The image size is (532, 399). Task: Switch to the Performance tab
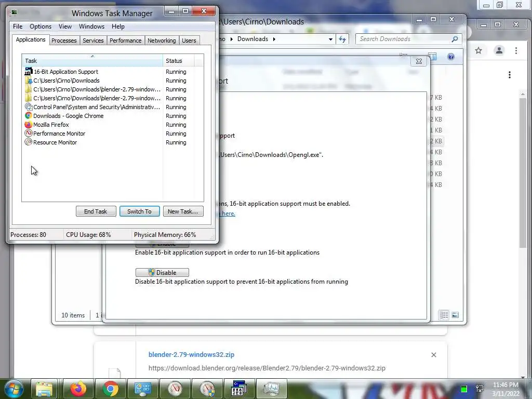tap(125, 41)
